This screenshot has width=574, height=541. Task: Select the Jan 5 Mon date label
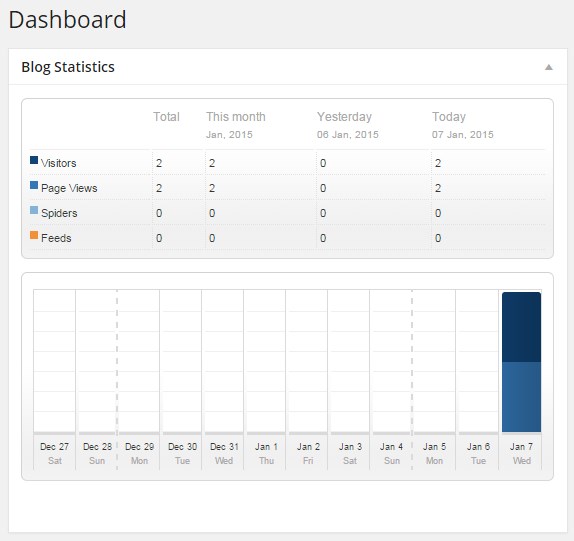click(435, 454)
